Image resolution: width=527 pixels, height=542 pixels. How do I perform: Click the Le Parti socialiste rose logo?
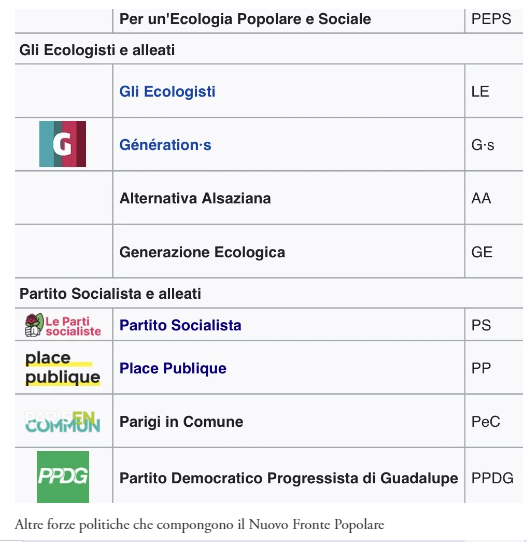tap(63, 325)
